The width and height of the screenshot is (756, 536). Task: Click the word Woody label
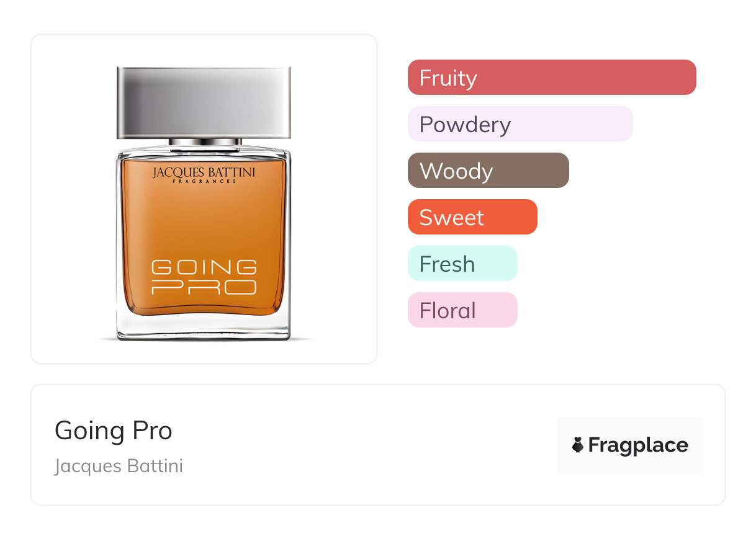(456, 171)
